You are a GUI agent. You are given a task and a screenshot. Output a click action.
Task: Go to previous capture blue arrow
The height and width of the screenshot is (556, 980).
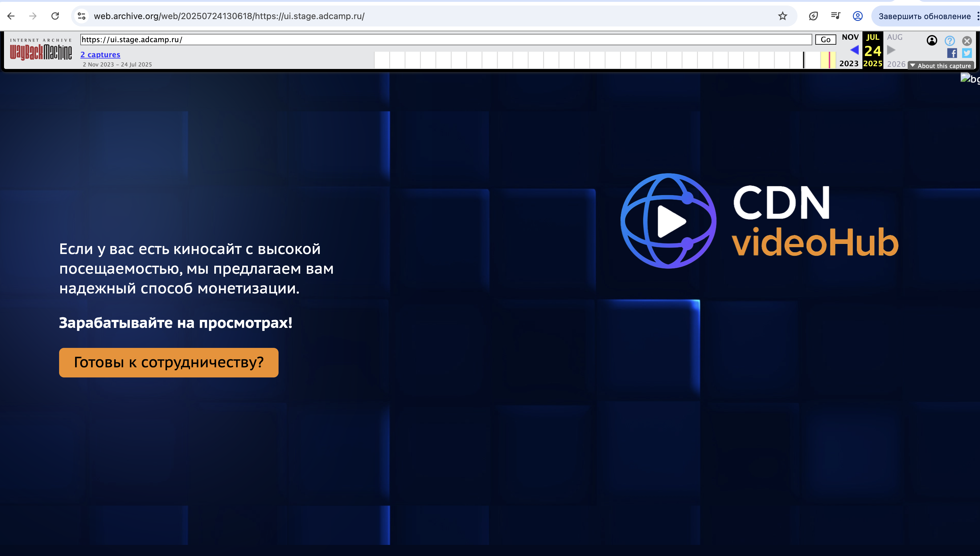click(854, 50)
